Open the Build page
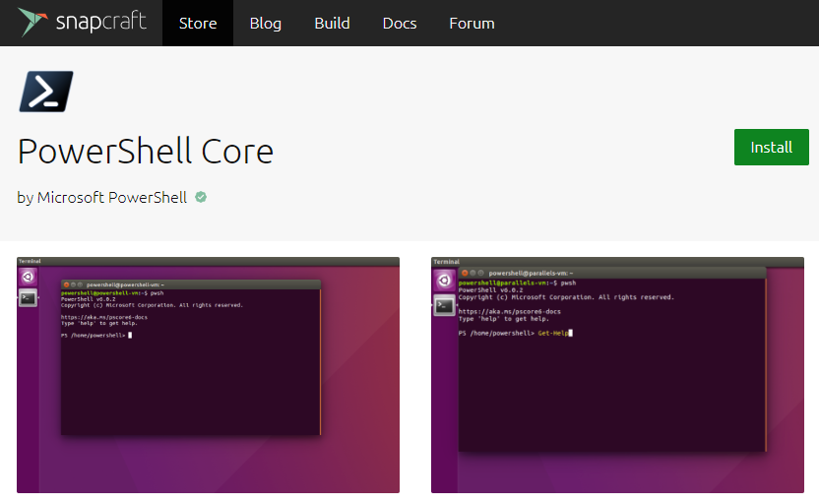This screenshot has width=819, height=504. pos(332,23)
